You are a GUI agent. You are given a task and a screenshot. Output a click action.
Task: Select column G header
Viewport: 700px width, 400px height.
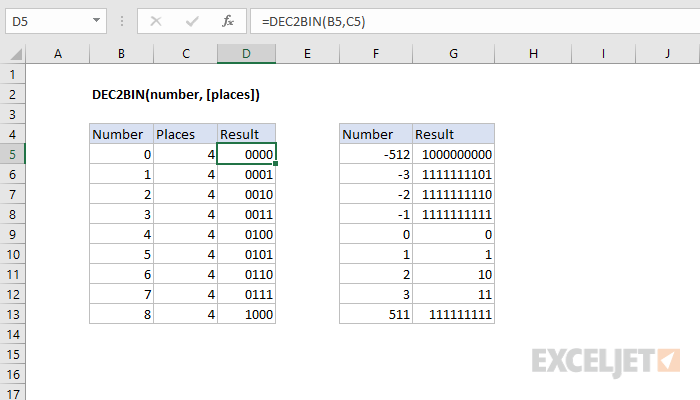point(453,54)
